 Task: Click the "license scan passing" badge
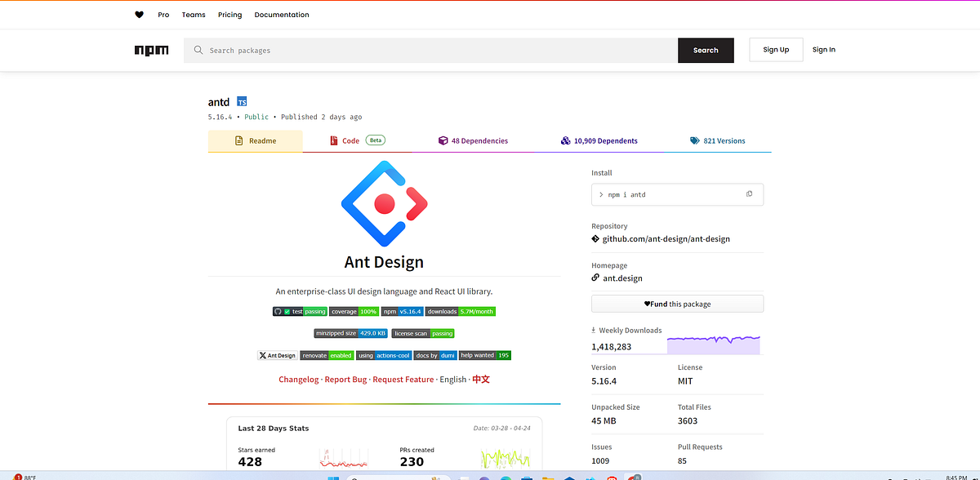(422, 333)
